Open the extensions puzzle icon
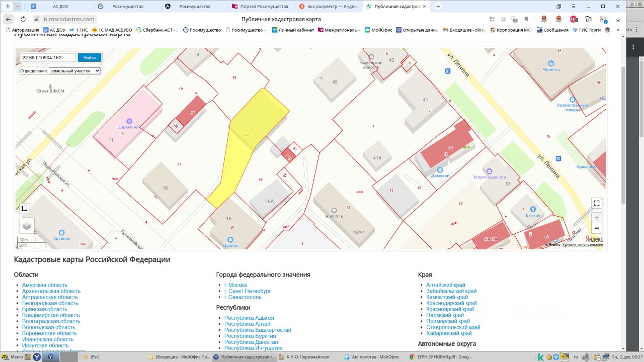The width and height of the screenshot is (644, 362). click(588, 19)
